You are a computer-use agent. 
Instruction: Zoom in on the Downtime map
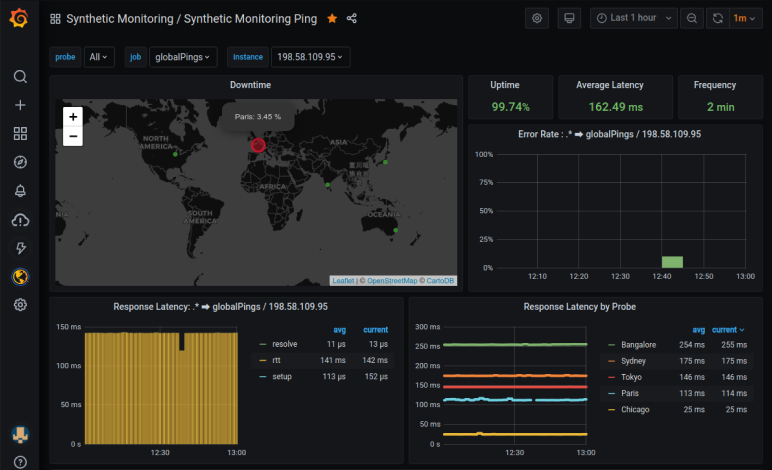point(73,117)
